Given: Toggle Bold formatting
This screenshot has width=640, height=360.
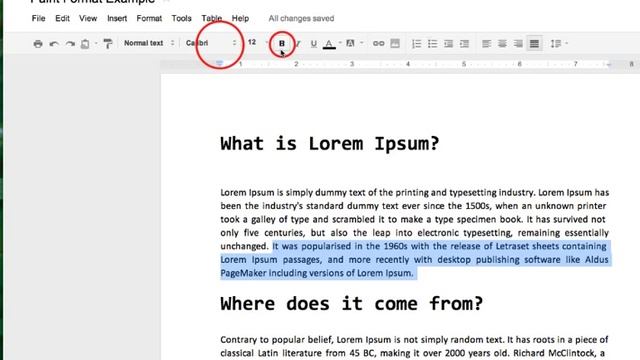Looking at the screenshot, I should (282, 43).
